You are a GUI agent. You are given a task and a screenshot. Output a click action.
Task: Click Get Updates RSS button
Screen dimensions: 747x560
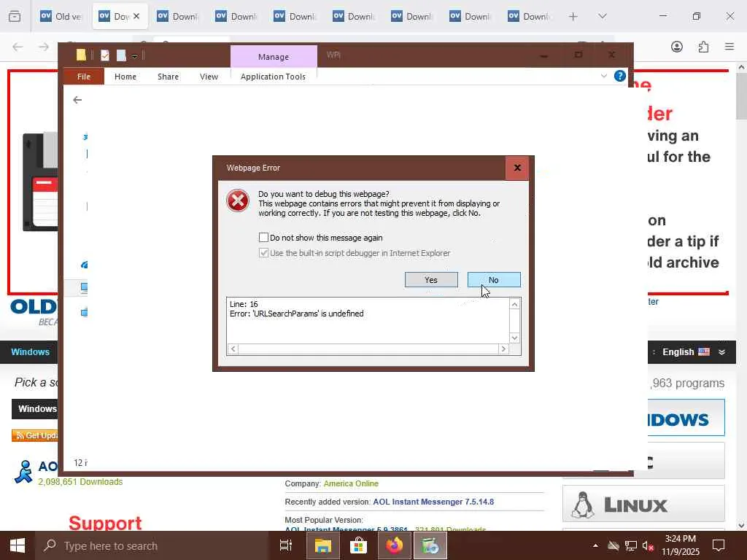[x=35, y=435]
